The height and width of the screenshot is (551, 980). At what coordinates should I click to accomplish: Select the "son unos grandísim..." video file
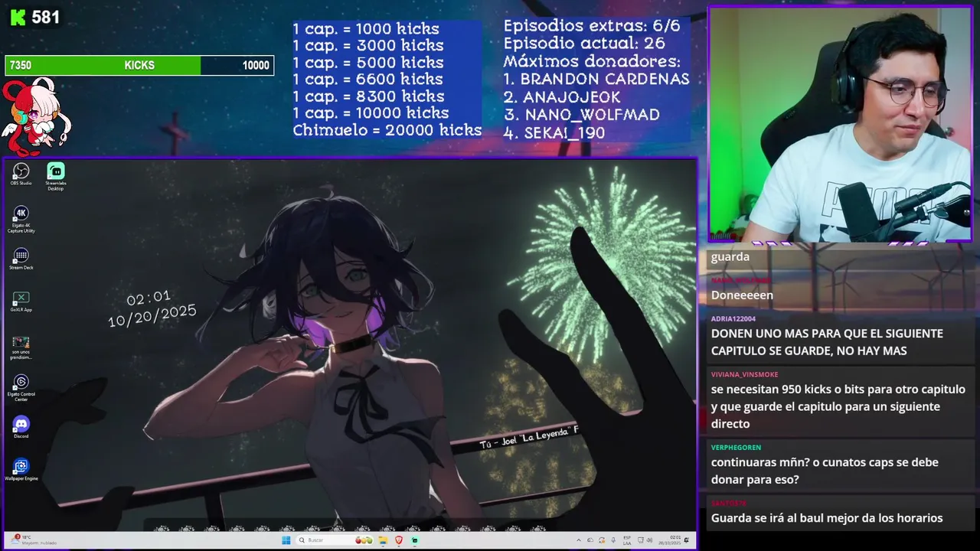21,347
